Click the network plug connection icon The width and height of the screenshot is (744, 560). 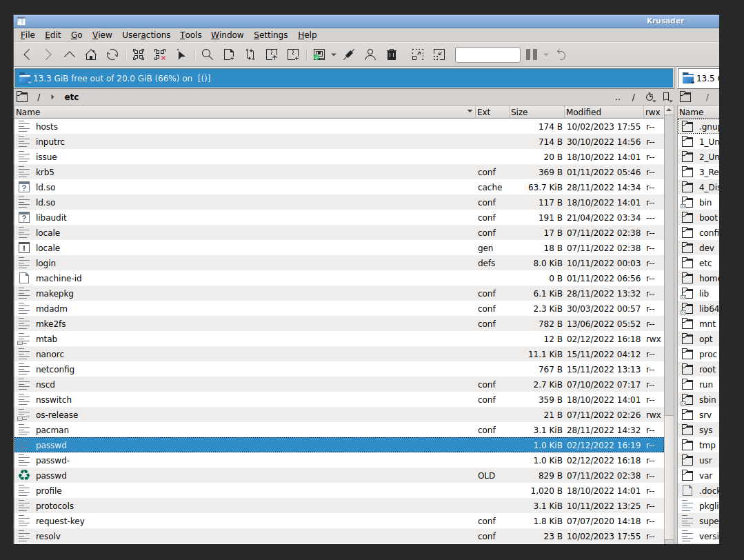tap(349, 54)
